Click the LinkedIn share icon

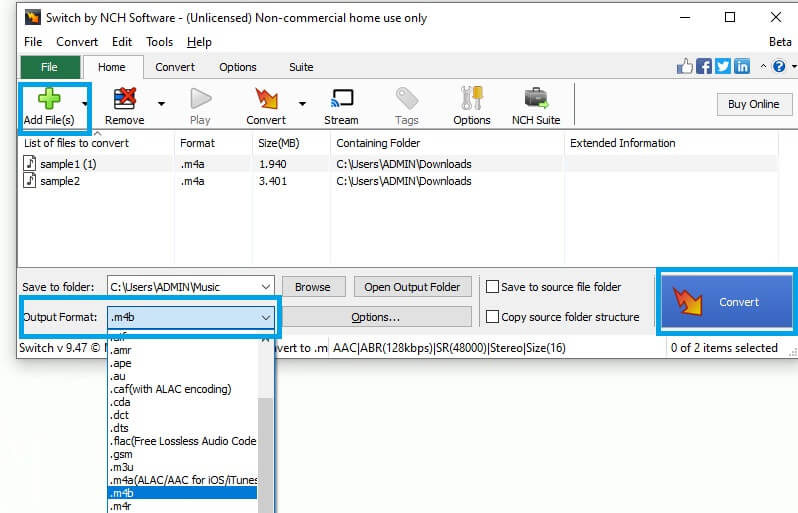tap(742, 66)
